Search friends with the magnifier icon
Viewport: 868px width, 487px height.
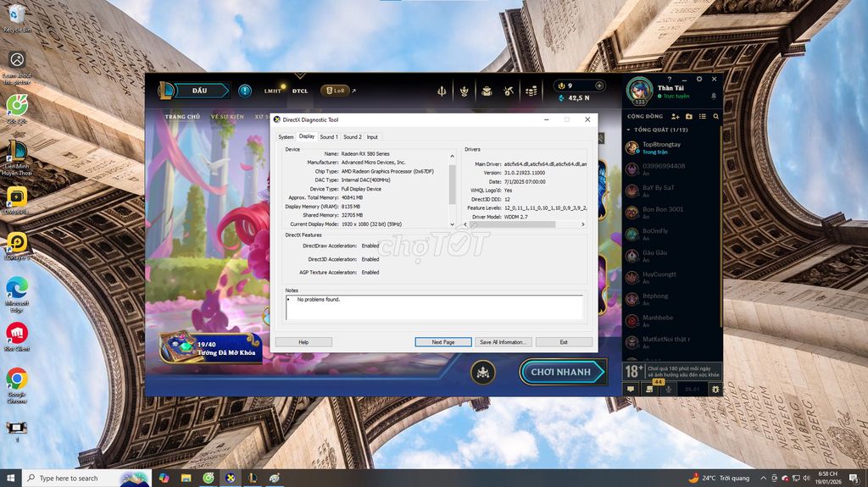pos(716,116)
